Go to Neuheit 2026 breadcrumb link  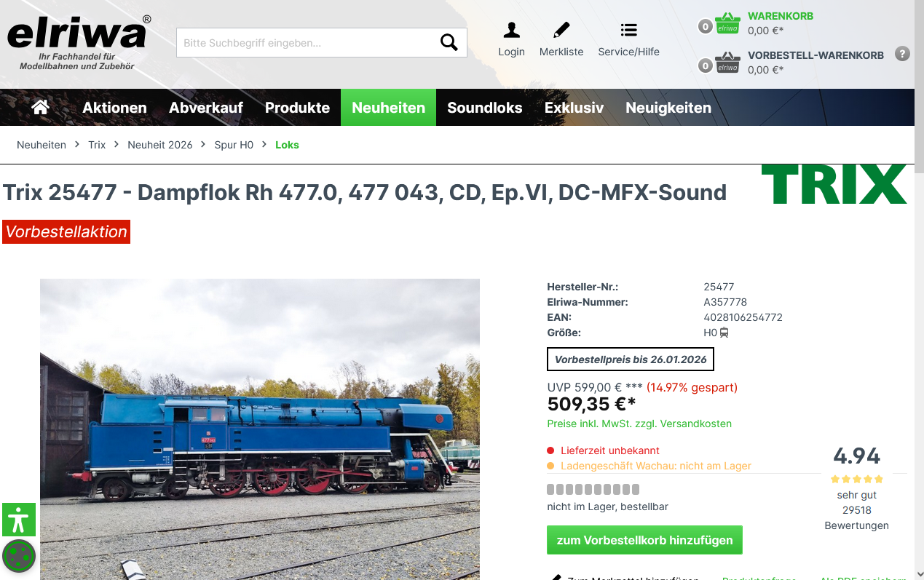(159, 145)
